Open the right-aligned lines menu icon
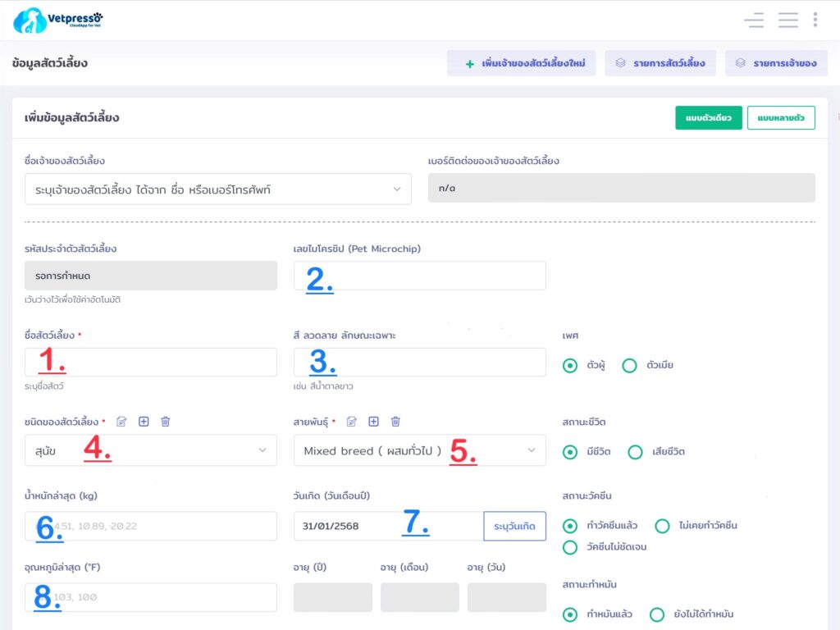Image resolution: width=840 pixels, height=630 pixels. [754, 20]
